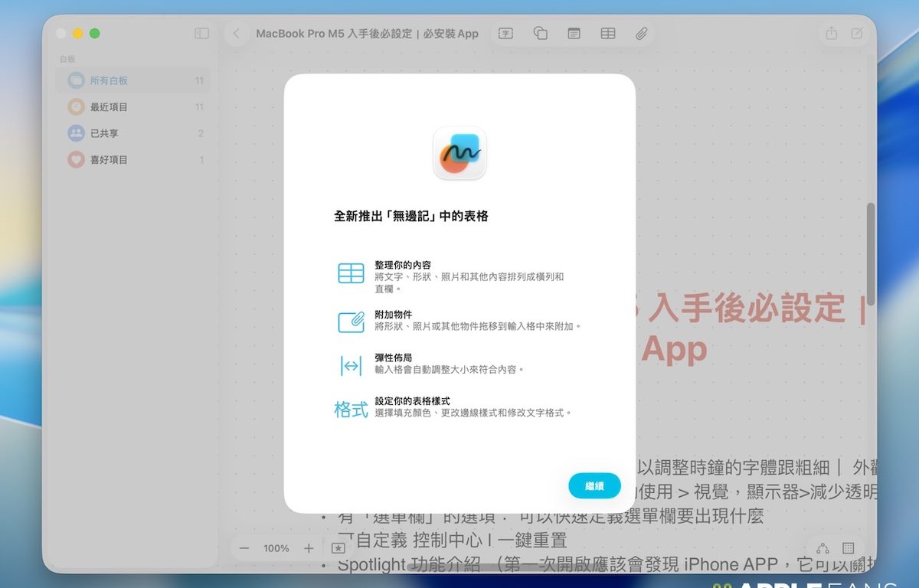
Task: Insert a table using toolbar icon
Action: point(607,34)
